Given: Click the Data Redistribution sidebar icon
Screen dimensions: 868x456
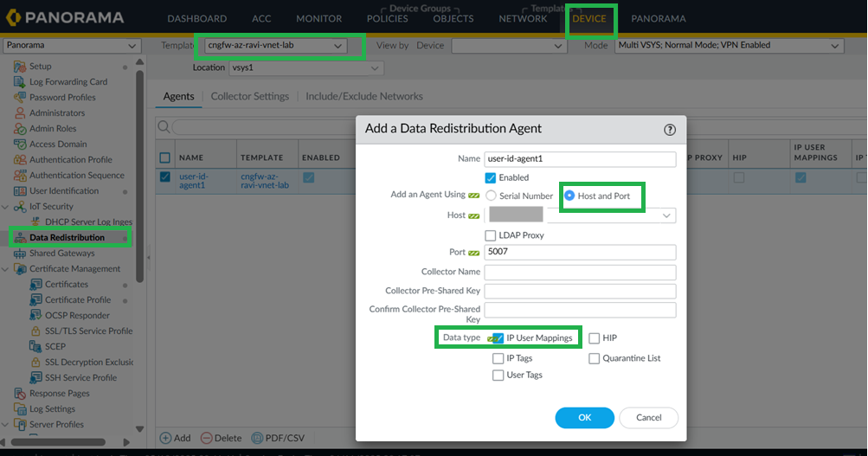Looking at the screenshot, I should click(21, 237).
